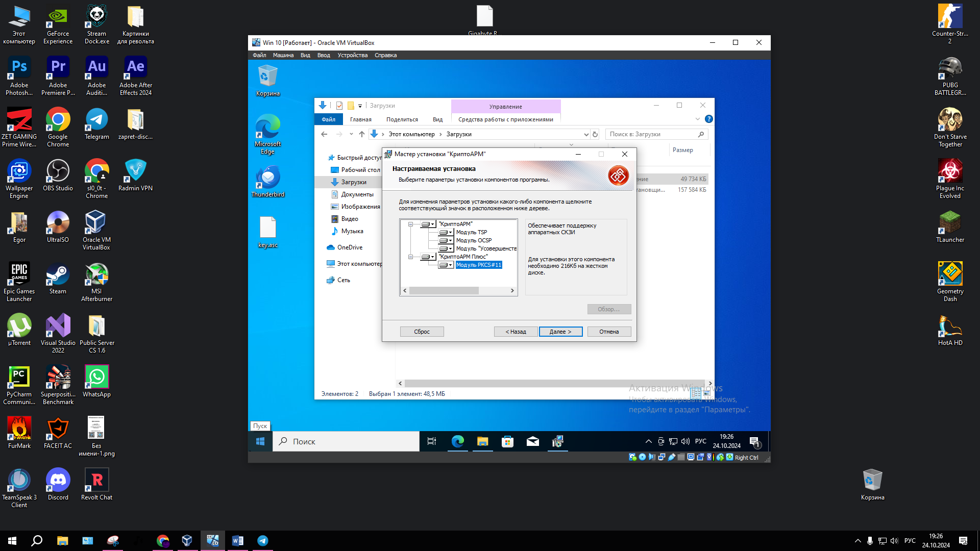Click the Explorer up-one-level arrow

tap(361, 134)
